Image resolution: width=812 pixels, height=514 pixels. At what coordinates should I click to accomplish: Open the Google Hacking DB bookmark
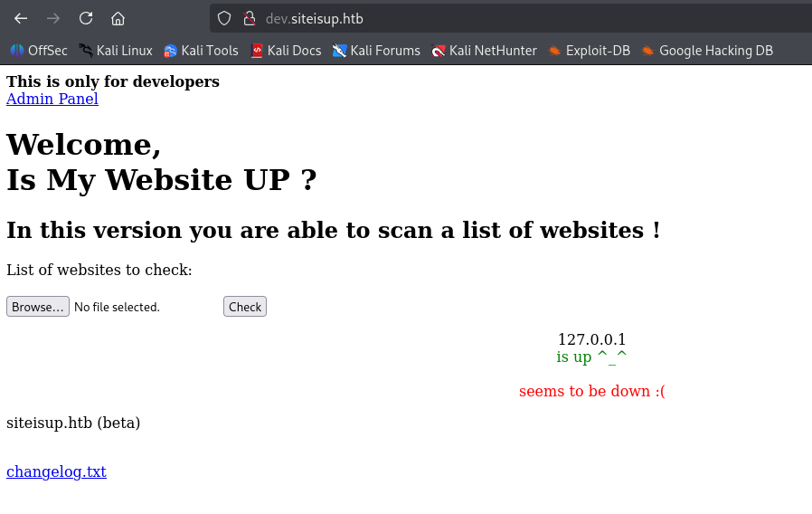[x=707, y=51]
